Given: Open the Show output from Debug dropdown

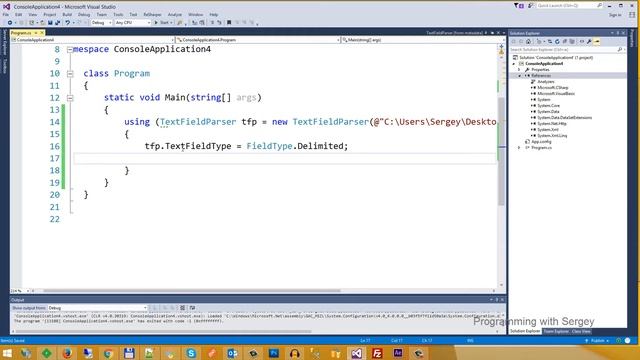Looking at the screenshot, I should (x=97, y=308).
